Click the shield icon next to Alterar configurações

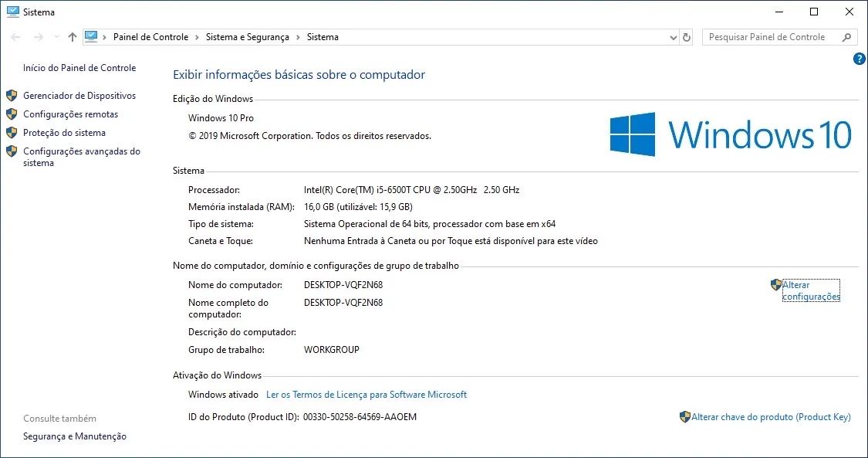776,284
